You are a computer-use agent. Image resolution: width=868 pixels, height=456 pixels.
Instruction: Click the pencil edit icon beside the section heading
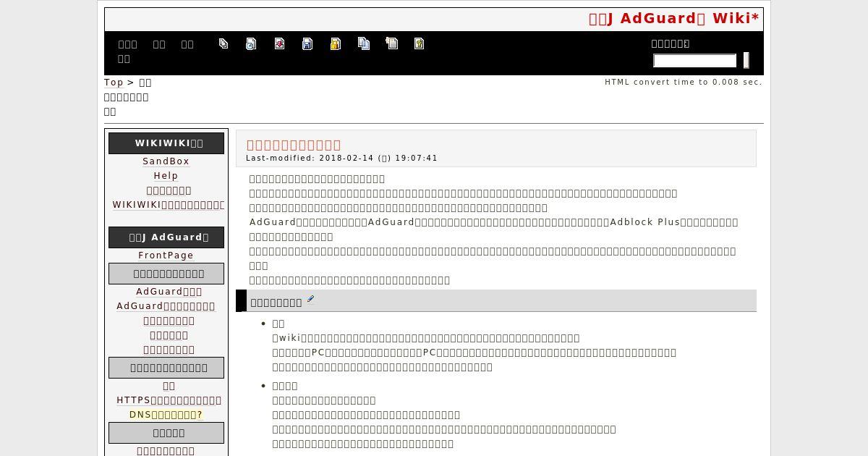(x=311, y=298)
